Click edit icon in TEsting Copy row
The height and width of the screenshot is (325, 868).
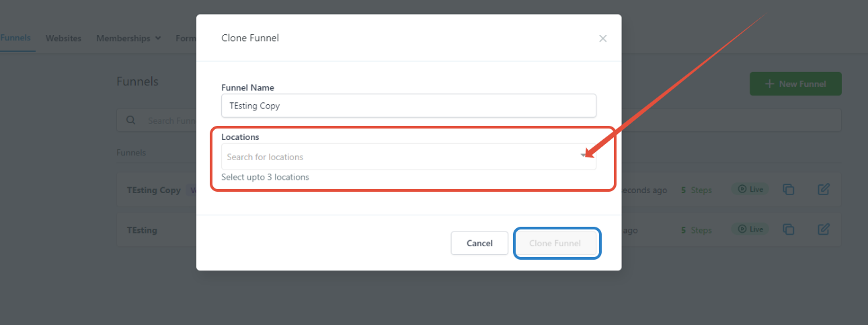pyautogui.click(x=824, y=190)
